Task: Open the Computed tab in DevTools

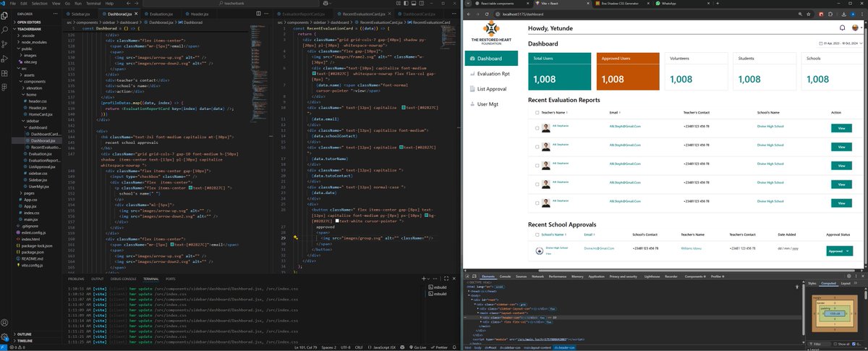Action: tap(827, 284)
